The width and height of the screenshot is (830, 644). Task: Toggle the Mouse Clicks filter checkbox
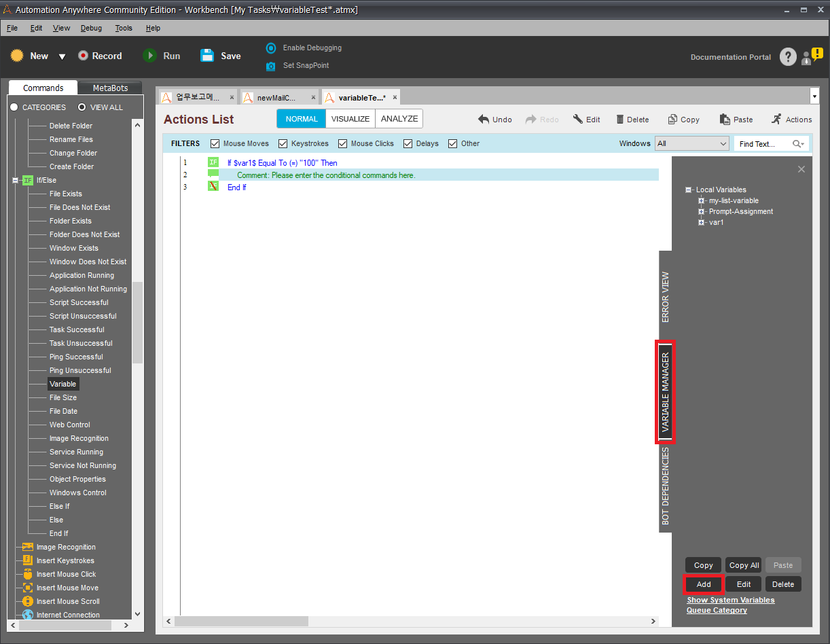tap(343, 143)
